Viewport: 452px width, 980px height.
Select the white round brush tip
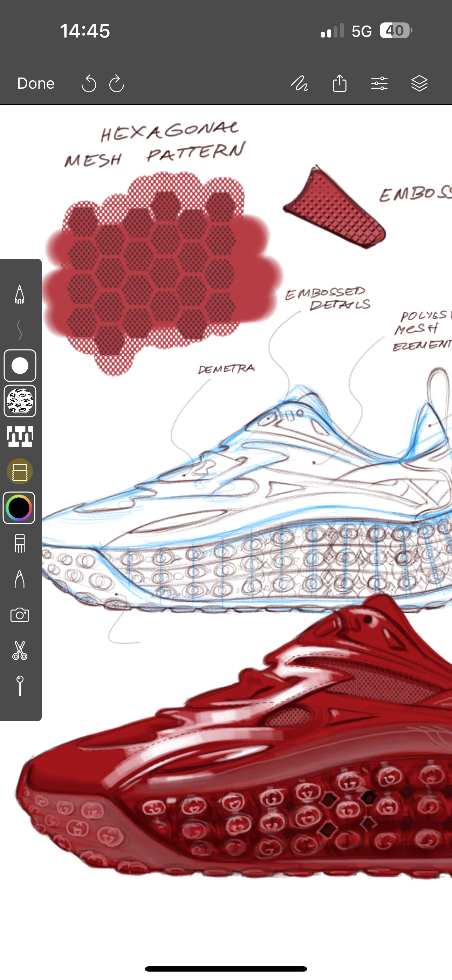(x=20, y=366)
